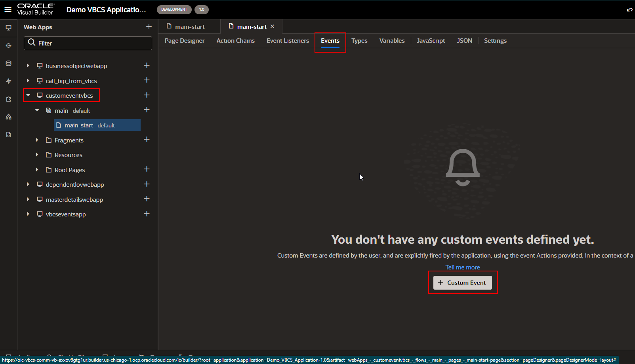Open the Processes lightning bolt icon
The width and height of the screenshot is (635, 364).
8,81
